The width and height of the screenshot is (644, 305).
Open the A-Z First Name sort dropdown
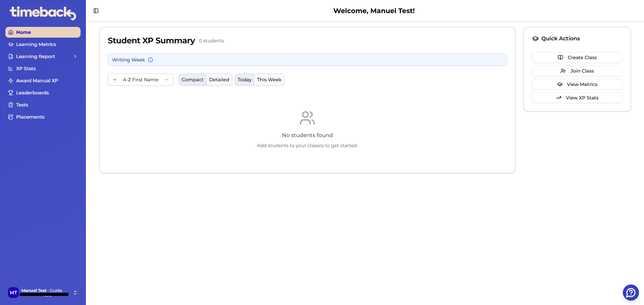(x=140, y=80)
